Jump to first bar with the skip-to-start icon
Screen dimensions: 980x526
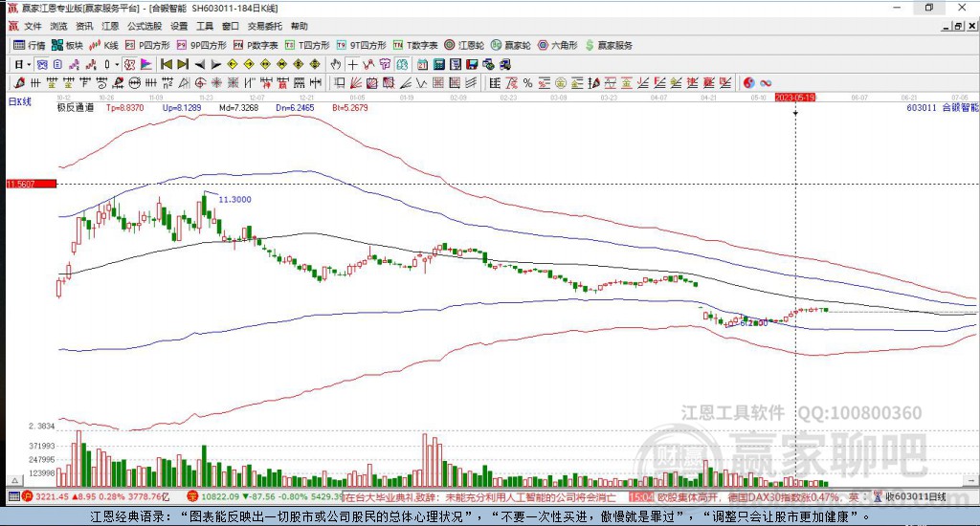point(167,64)
